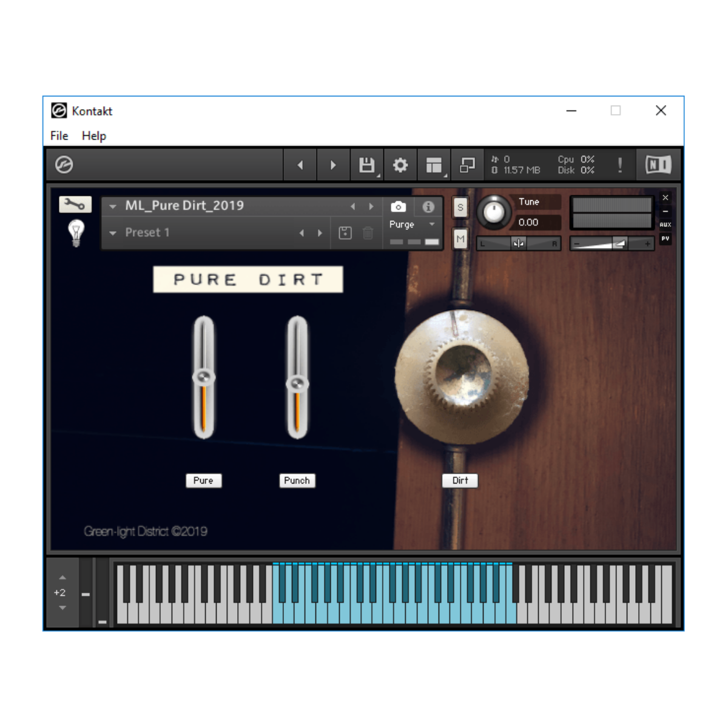The image size is (728, 728).
Task: Click the Pure slider handle
Action: coord(204,377)
